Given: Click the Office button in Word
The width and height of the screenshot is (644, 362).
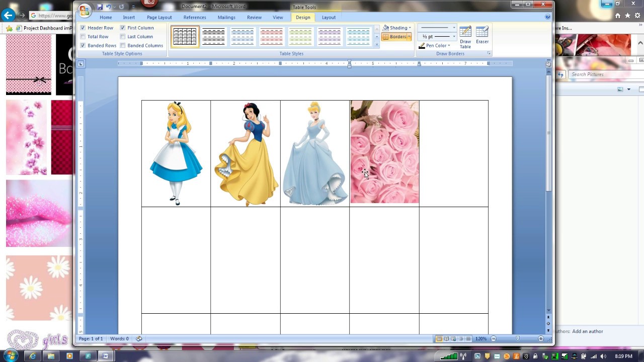Looking at the screenshot, I should [85, 10].
